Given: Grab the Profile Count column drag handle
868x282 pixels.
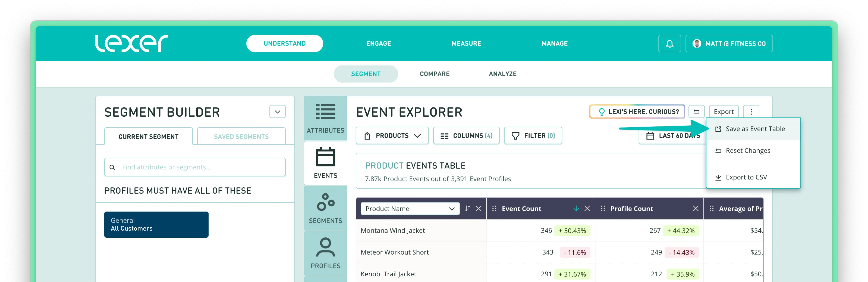Looking at the screenshot, I should pos(603,209).
